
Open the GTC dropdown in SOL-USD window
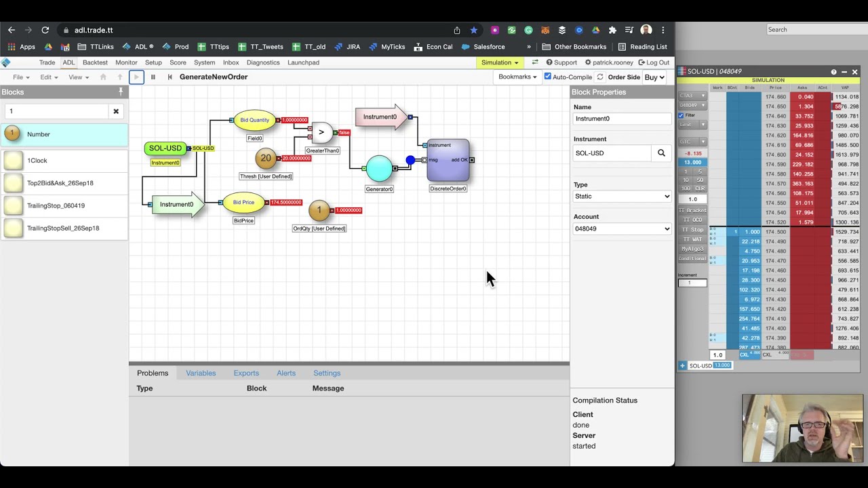(692, 142)
